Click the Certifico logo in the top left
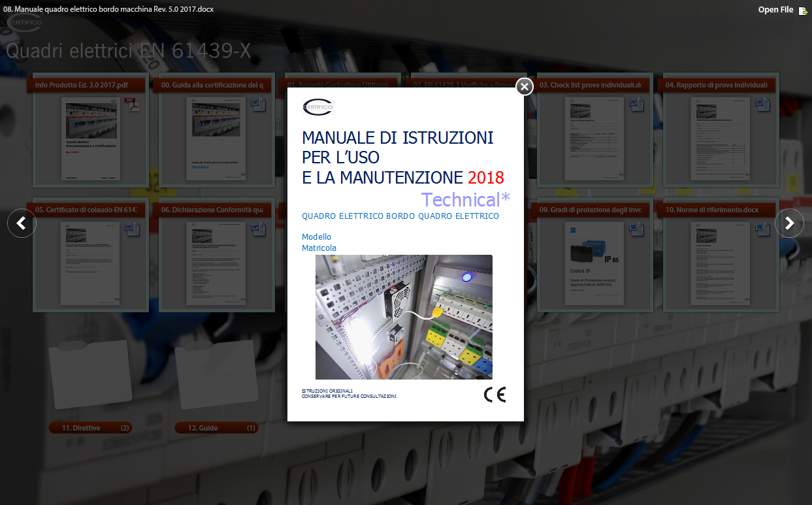 pyautogui.click(x=24, y=24)
